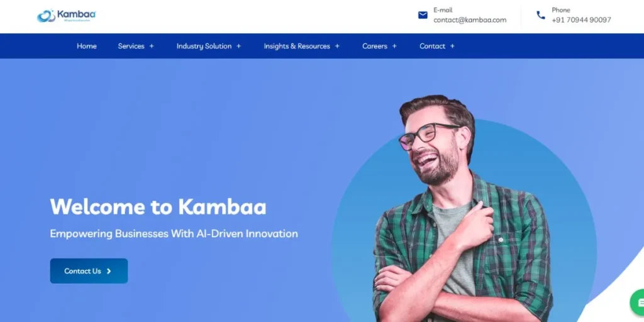644x322 pixels.
Task: Expand the Contact menu plus icon
Action: pyautogui.click(x=452, y=46)
